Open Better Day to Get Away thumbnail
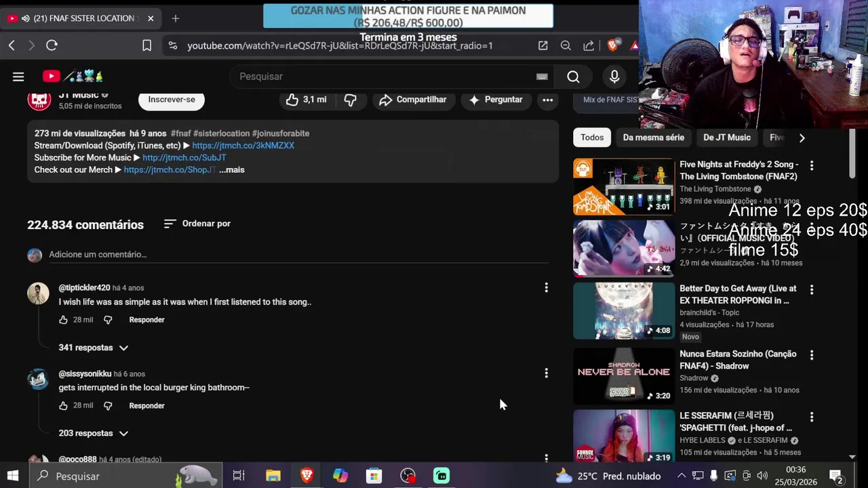This screenshot has width=868, height=488. [x=624, y=310]
